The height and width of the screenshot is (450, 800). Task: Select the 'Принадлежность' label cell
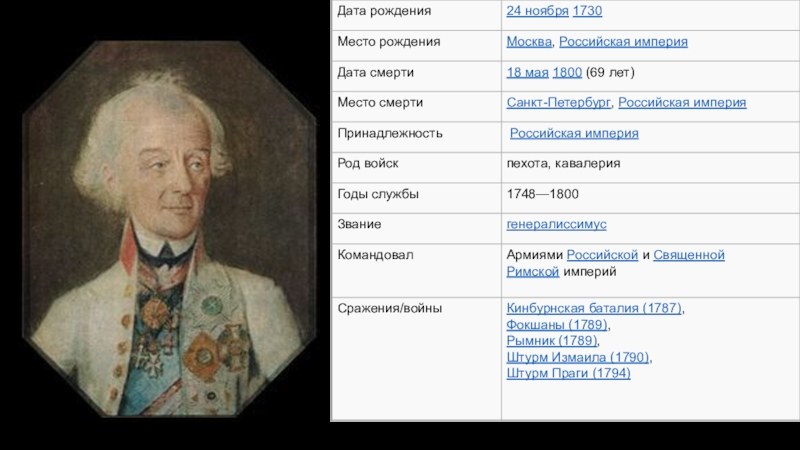[416, 137]
